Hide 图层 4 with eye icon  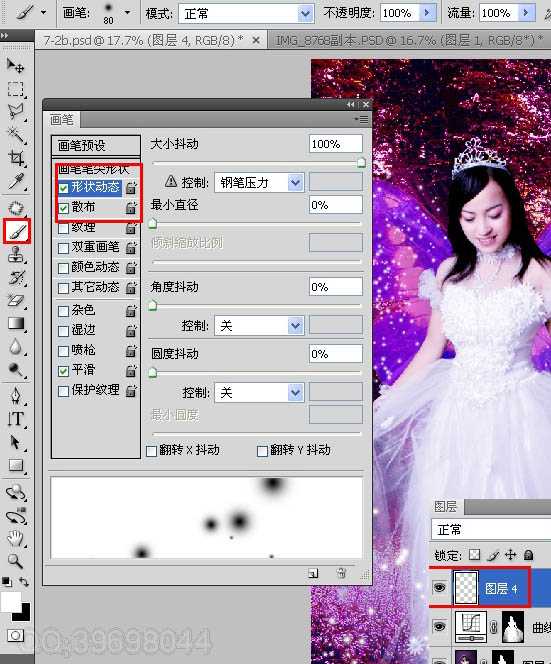(x=440, y=587)
